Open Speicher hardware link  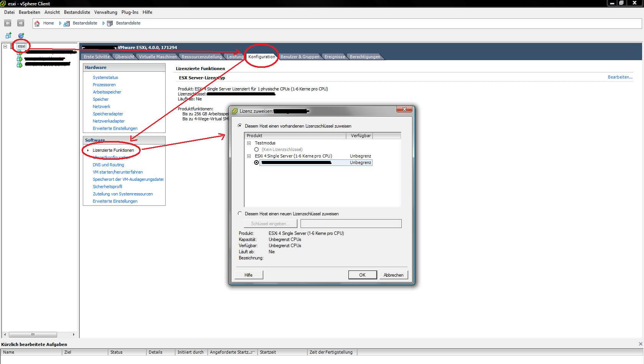click(100, 99)
